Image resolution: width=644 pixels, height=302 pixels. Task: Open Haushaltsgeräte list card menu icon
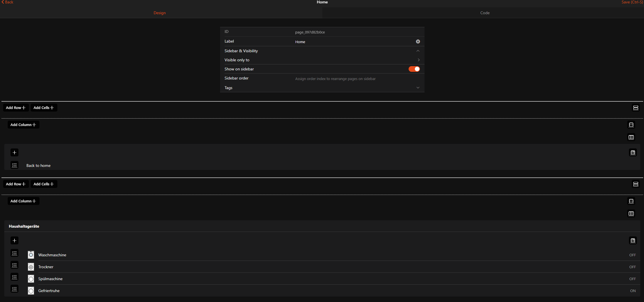[633, 241]
